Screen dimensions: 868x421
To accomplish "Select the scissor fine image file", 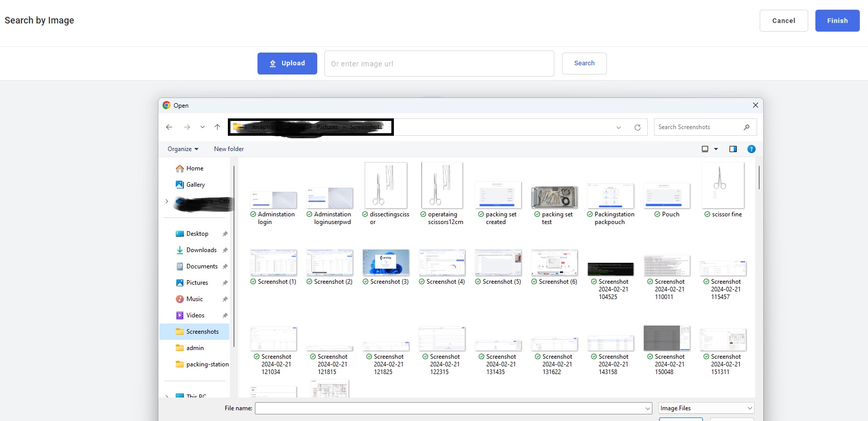I will click(723, 190).
